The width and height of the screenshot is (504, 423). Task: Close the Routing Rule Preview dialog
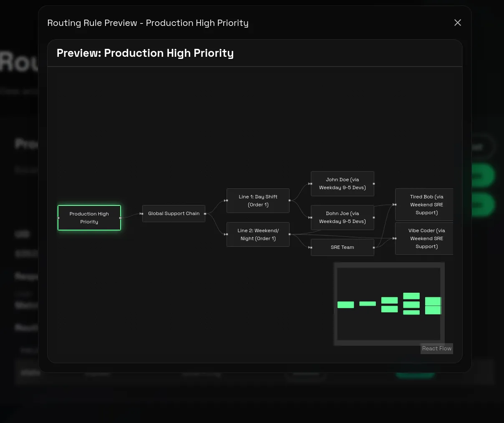[458, 23]
